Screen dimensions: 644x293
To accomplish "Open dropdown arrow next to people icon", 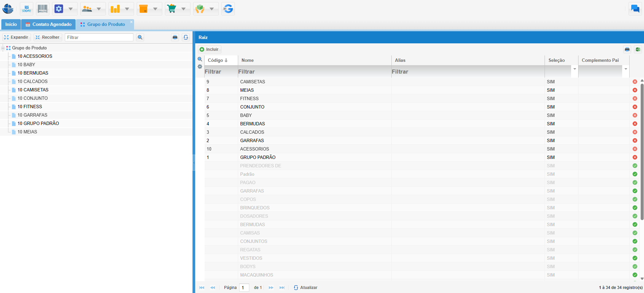I will (99, 9).
